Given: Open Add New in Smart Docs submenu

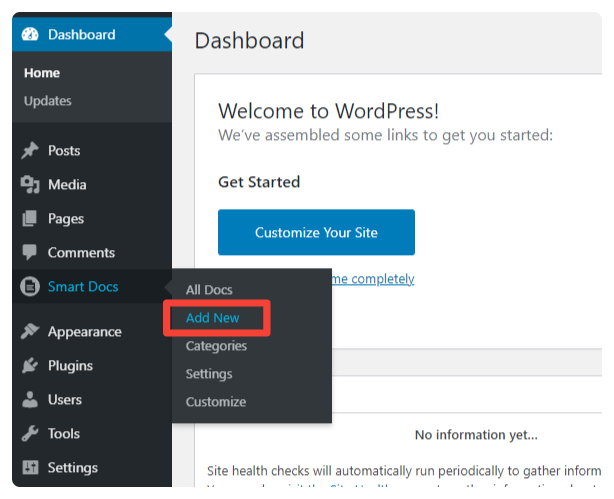Looking at the screenshot, I should (x=213, y=318).
